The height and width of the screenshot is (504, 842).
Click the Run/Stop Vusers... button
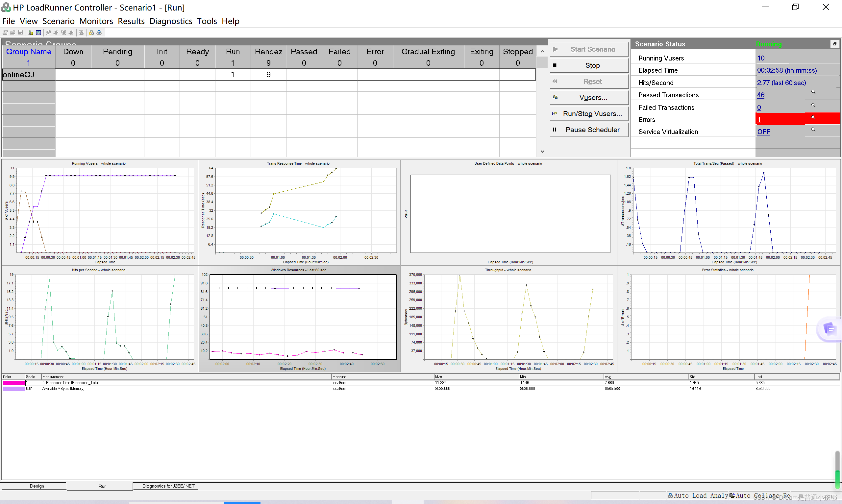click(x=589, y=114)
